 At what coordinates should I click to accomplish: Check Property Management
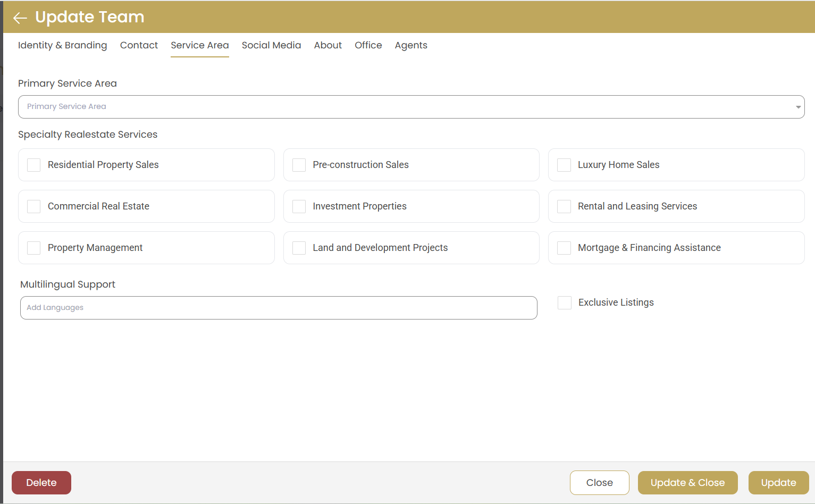(33, 248)
